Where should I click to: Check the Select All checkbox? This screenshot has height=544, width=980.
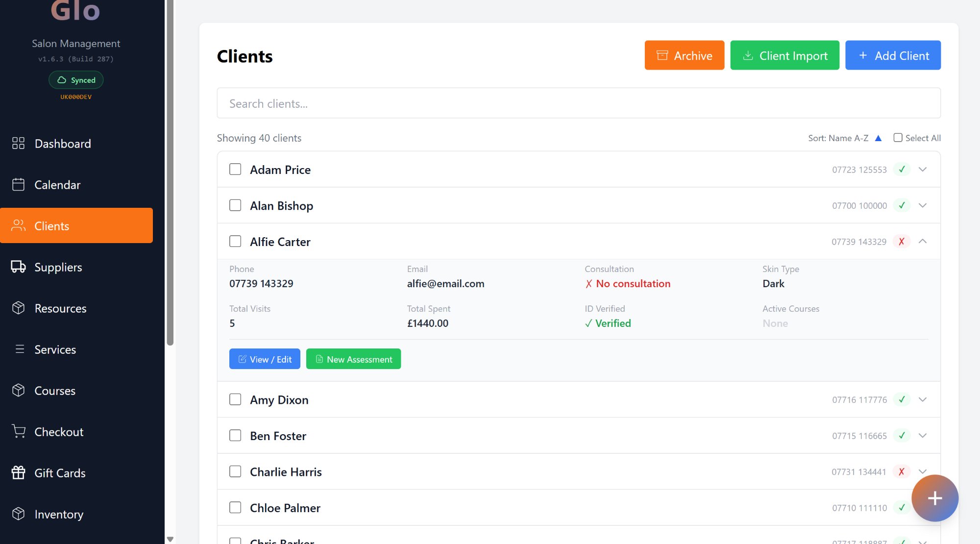[x=898, y=138]
